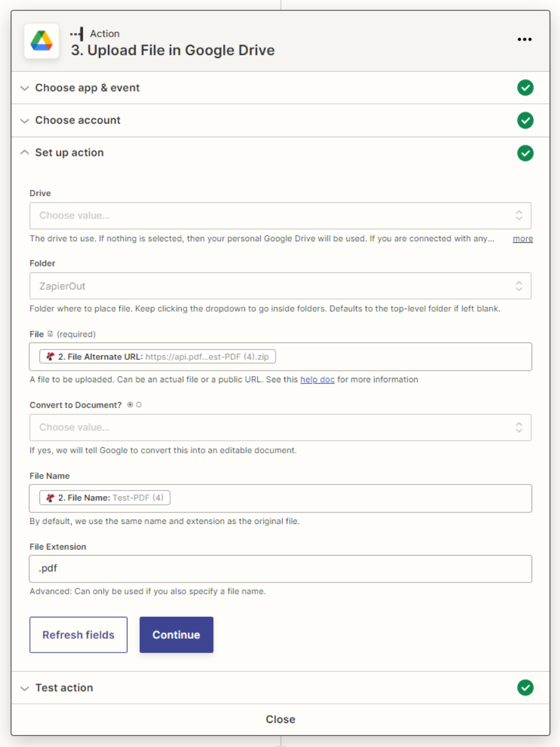Click the green checkmark beside Choose app & event
The width and height of the screenshot is (560, 747).
click(525, 87)
